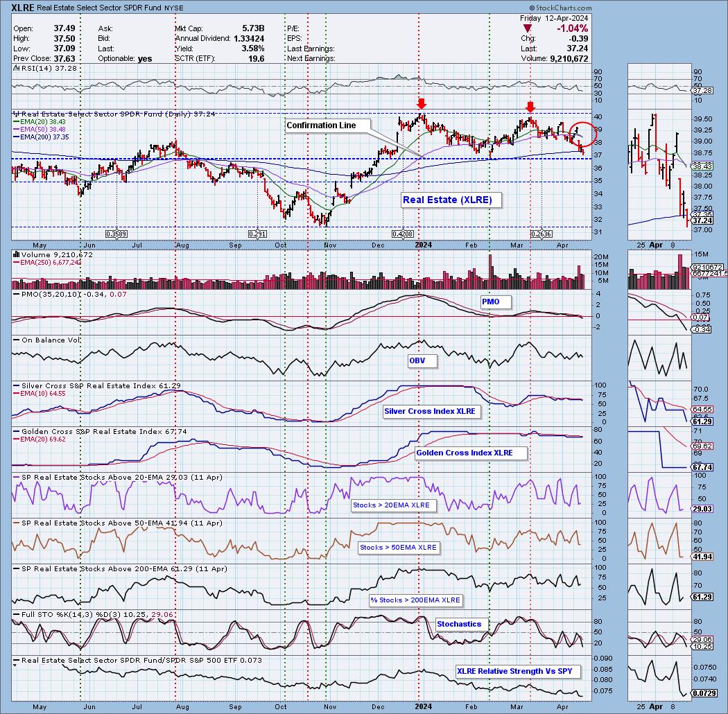Click the Stocks > 20EMA XLRE label box

(394, 505)
